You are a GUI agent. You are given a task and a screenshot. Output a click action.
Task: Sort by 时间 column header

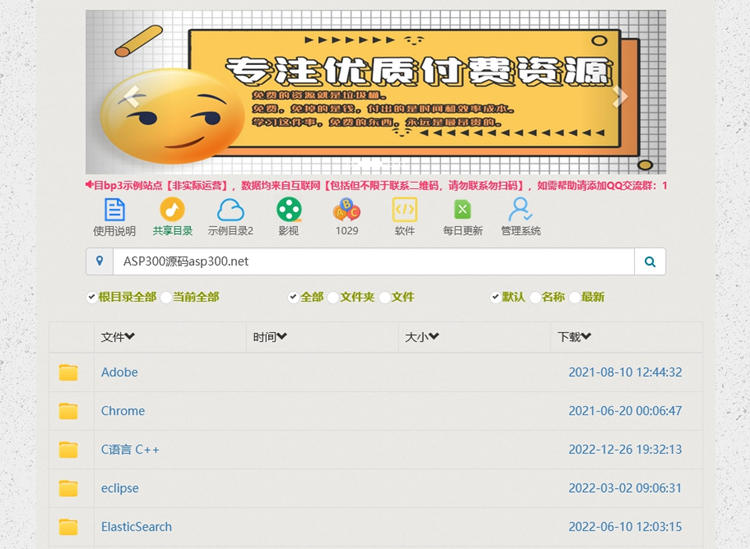pos(270,337)
